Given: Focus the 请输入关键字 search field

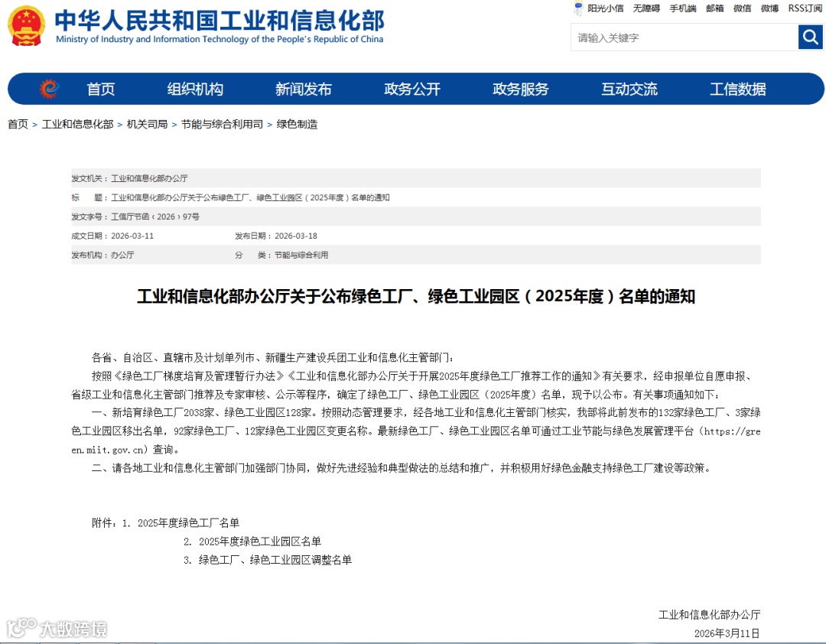Looking at the screenshot, I should pyautogui.click(x=685, y=37).
